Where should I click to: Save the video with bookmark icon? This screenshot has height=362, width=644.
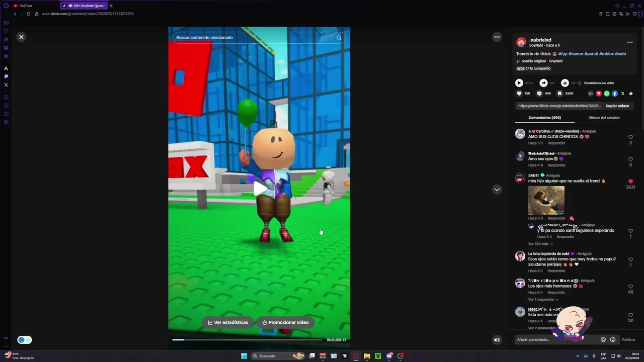[559, 94]
